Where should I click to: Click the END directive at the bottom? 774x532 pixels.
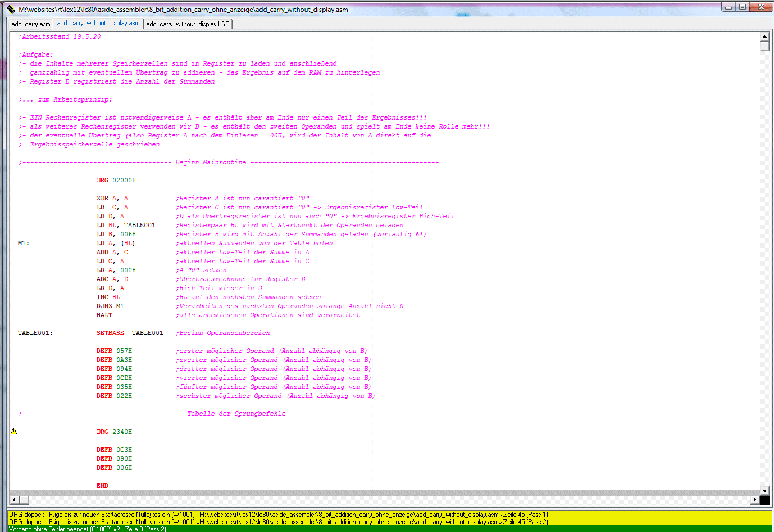pos(102,486)
